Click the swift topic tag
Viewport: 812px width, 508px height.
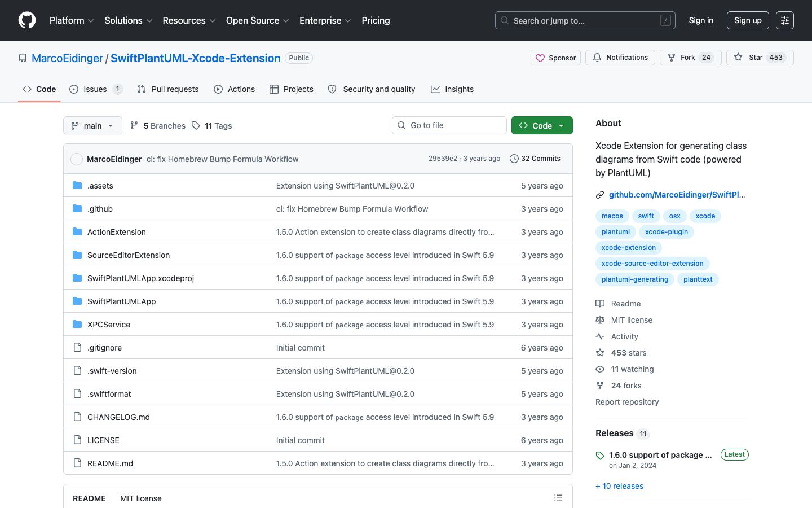pyautogui.click(x=646, y=216)
